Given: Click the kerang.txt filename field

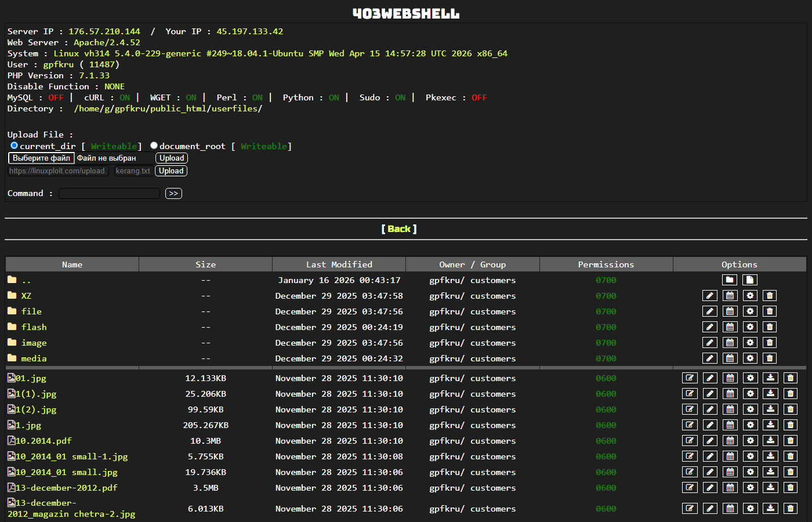Looking at the screenshot, I should [133, 171].
